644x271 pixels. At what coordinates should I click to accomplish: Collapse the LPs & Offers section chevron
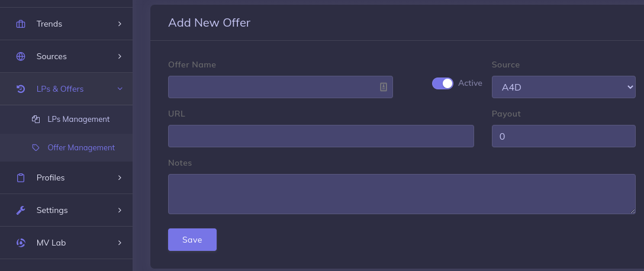click(120, 89)
